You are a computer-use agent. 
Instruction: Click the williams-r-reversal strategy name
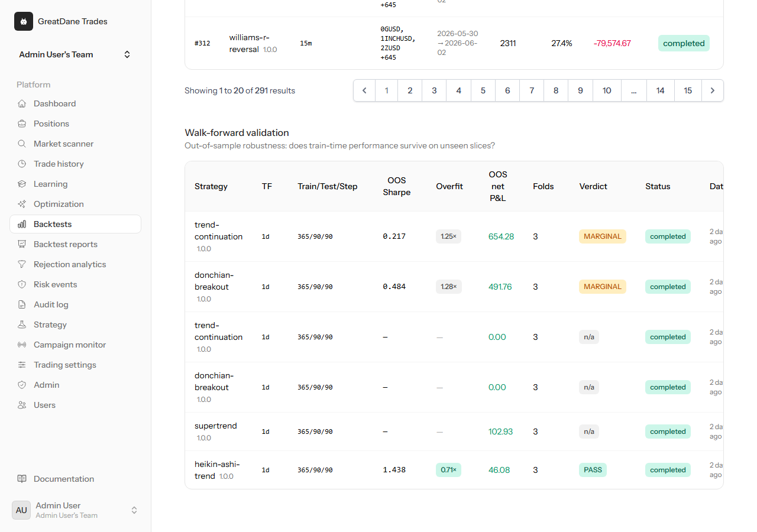(250, 43)
